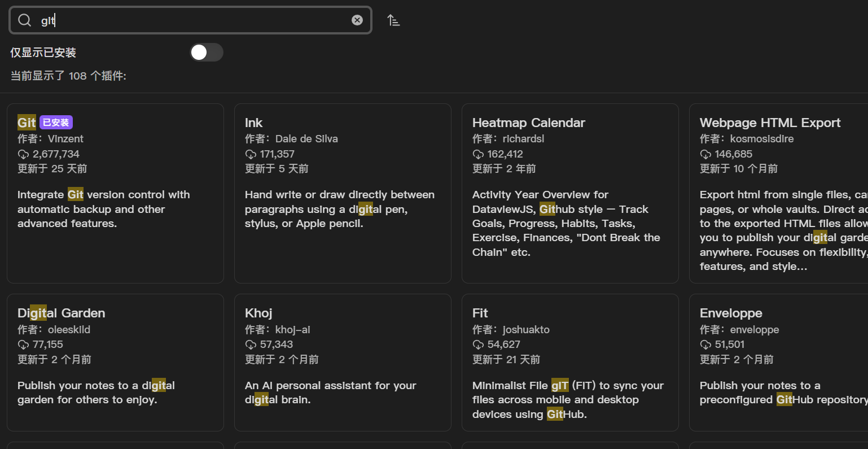Click the download icon beside 171,357
The height and width of the screenshot is (449, 868).
click(x=251, y=154)
